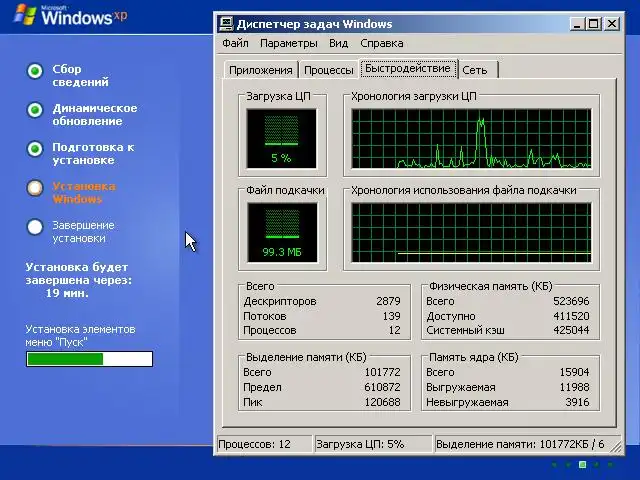The height and width of the screenshot is (480, 640).
Task: Click the page file 99.3 МБ gauge
Action: (x=282, y=232)
